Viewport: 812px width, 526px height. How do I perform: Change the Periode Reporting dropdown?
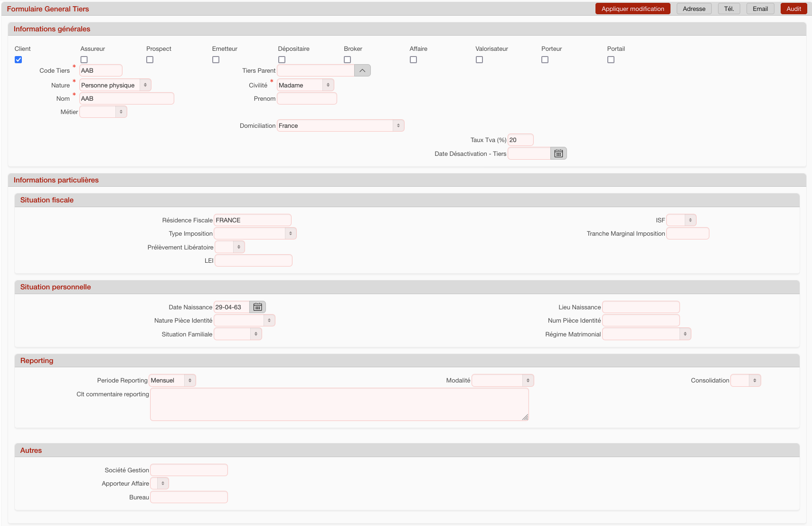click(172, 380)
